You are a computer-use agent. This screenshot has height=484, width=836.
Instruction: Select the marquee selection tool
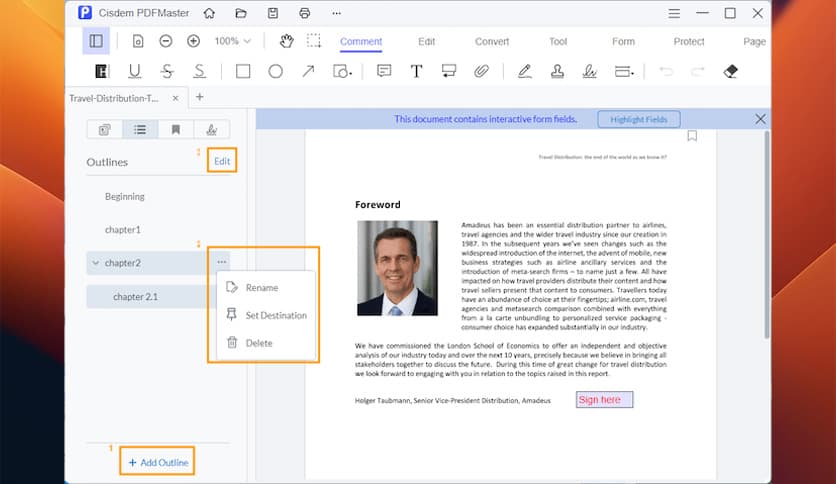(x=314, y=41)
